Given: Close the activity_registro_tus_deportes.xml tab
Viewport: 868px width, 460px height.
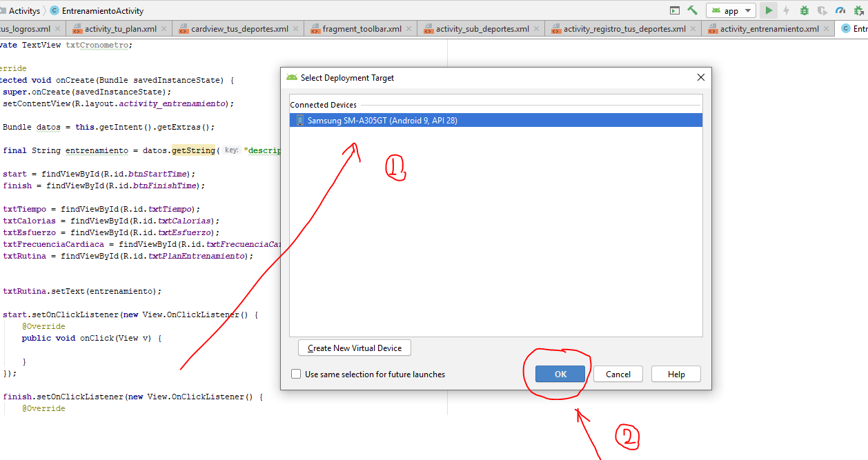Looking at the screenshot, I should 693,29.
